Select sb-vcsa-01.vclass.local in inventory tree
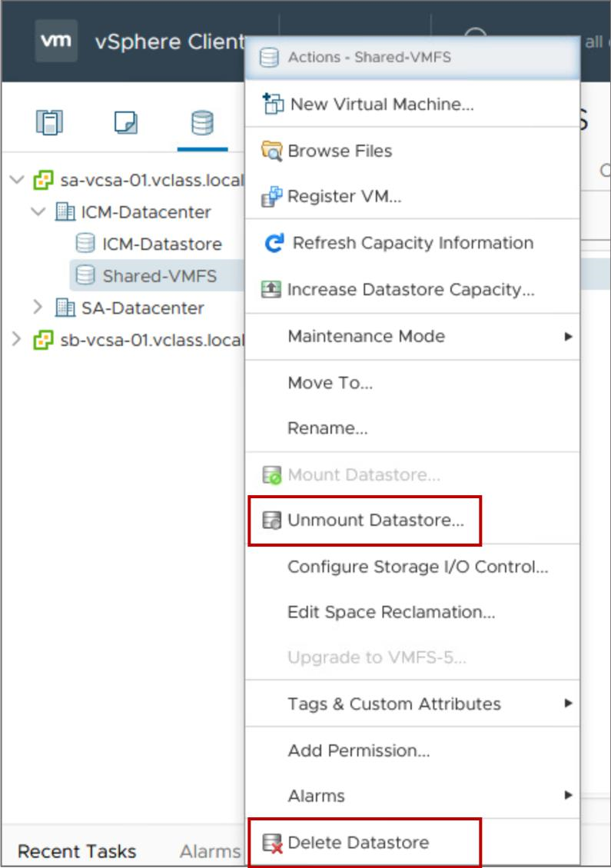Screen dimensions: 611x868 pyautogui.click(x=151, y=340)
